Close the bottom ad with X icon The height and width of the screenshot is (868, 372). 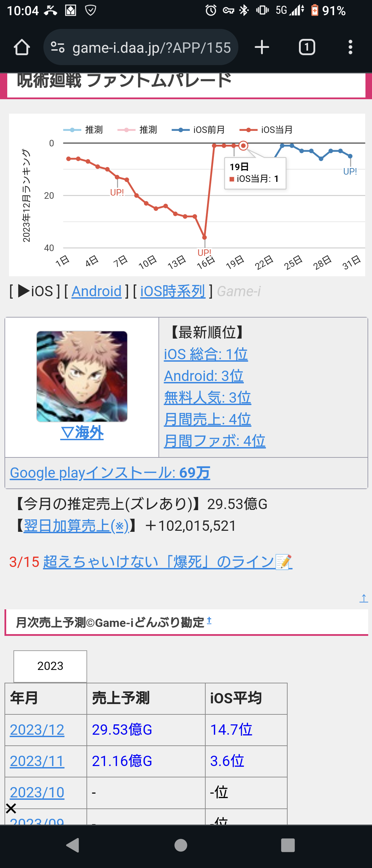(x=11, y=808)
